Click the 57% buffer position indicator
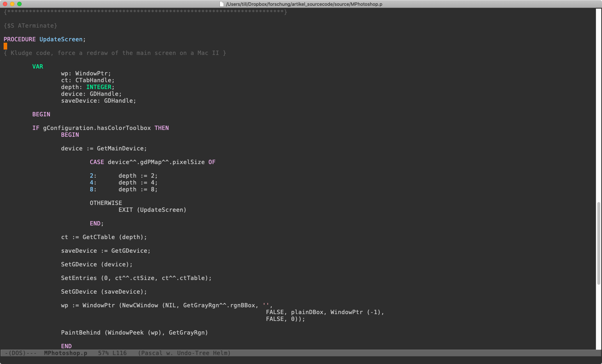 click(x=103, y=353)
